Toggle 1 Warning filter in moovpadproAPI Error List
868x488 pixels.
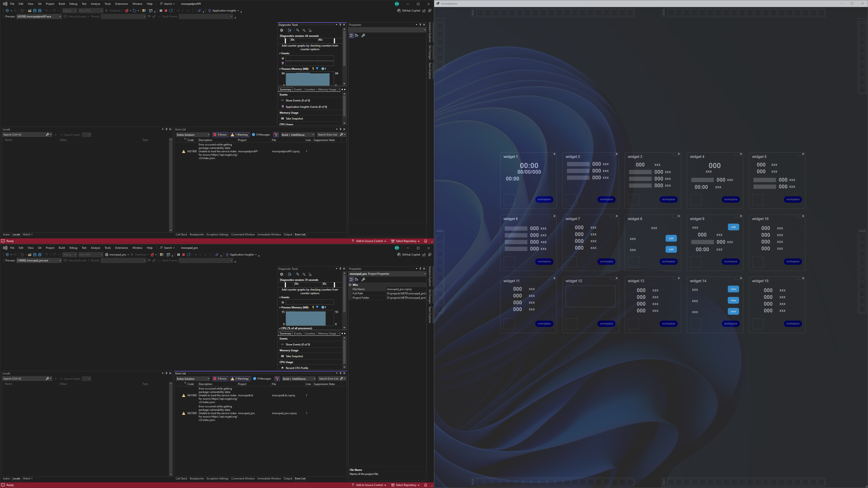pos(239,135)
